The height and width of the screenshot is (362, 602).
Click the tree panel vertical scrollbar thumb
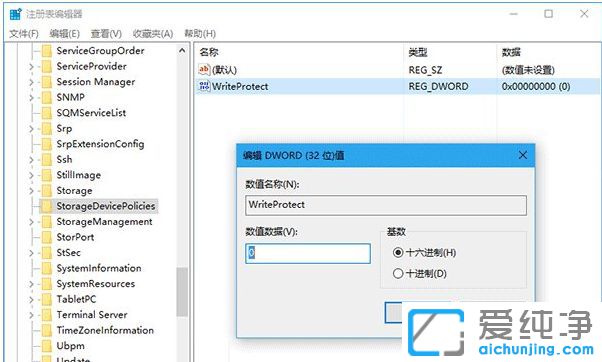pos(182,292)
